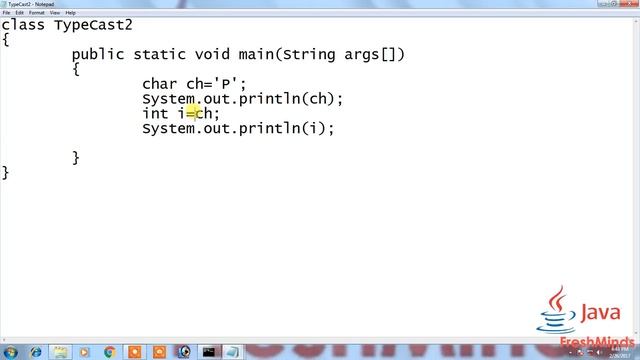The height and width of the screenshot is (360, 640).
Task: Select the Notepad taskbar button
Action: [x=233, y=352]
